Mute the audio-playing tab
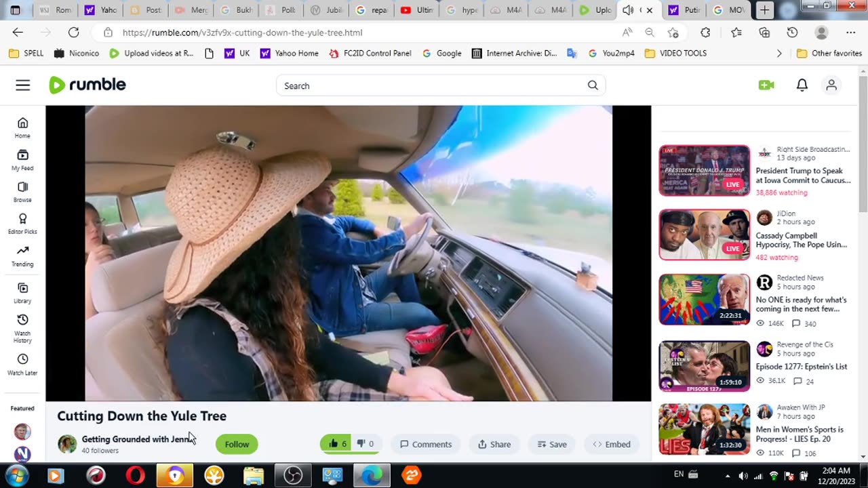The image size is (868, 488). (x=628, y=10)
